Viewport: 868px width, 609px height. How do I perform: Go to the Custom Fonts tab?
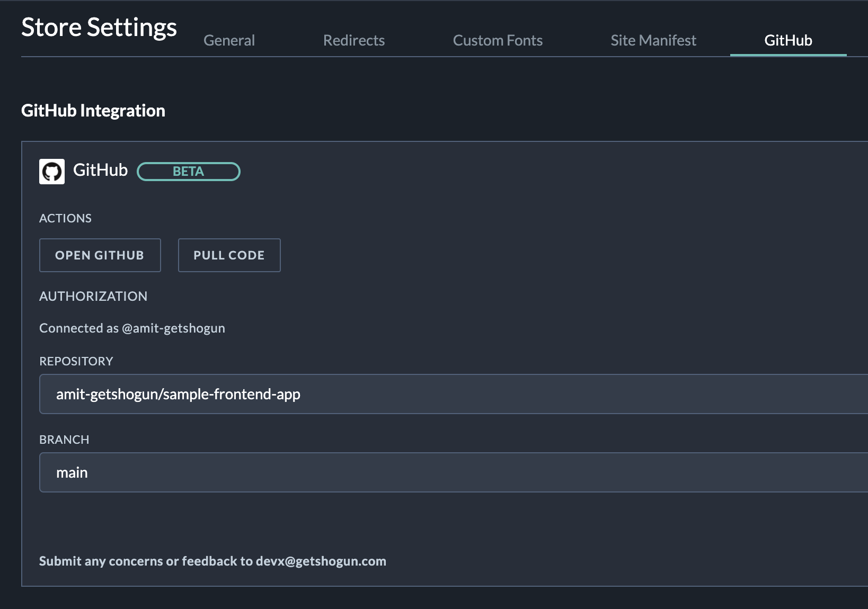[x=498, y=40]
